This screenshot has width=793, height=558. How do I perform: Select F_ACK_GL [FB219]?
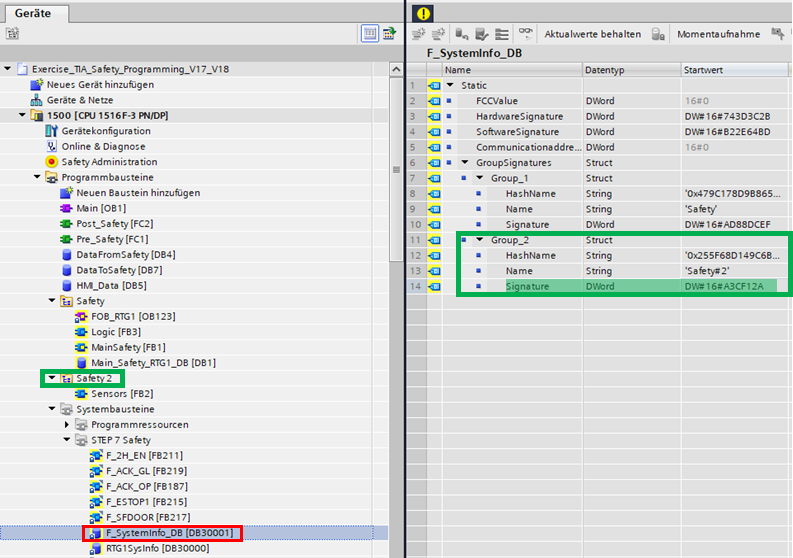(x=146, y=471)
